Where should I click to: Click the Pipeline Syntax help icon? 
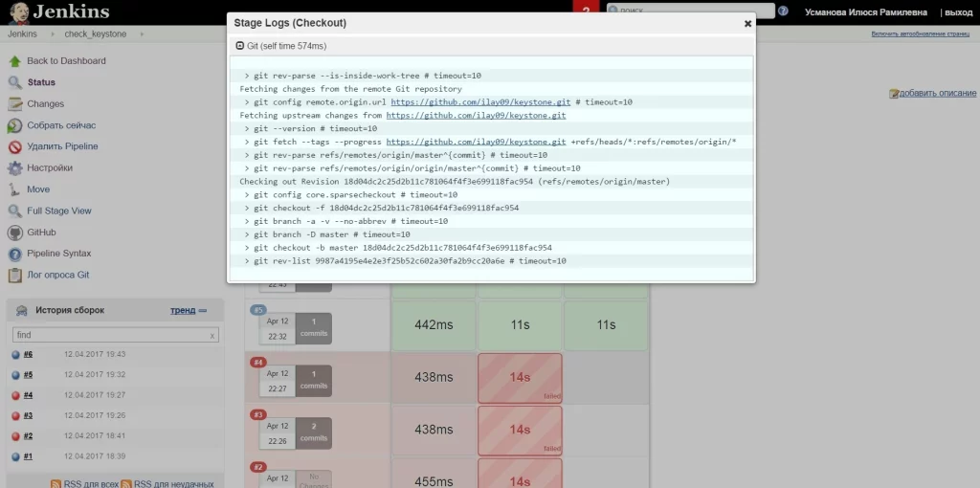(x=15, y=254)
